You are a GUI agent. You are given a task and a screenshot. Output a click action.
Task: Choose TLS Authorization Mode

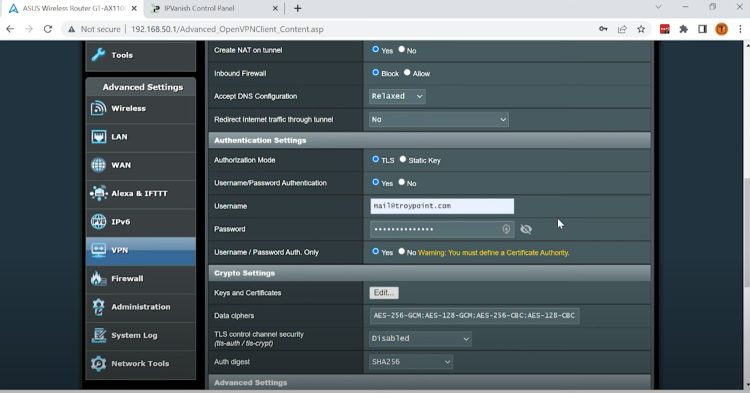(x=375, y=159)
